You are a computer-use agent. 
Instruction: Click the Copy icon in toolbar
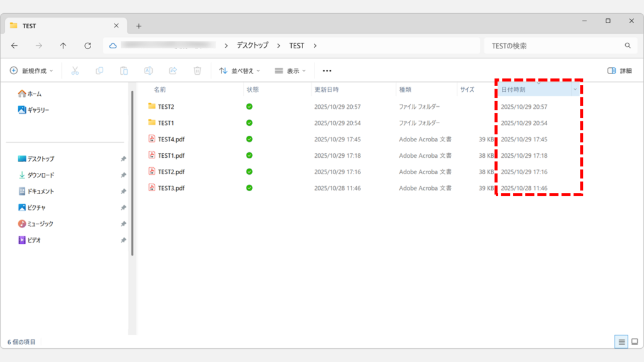[99, 71]
